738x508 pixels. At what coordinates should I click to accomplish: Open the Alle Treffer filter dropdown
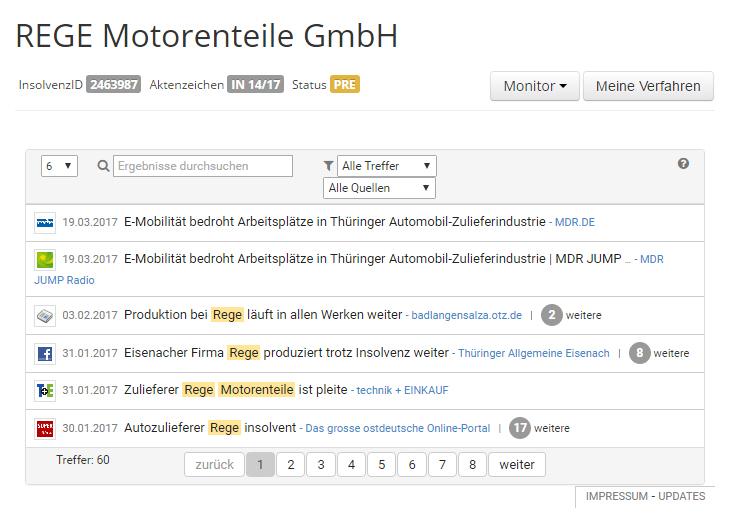[386, 166]
